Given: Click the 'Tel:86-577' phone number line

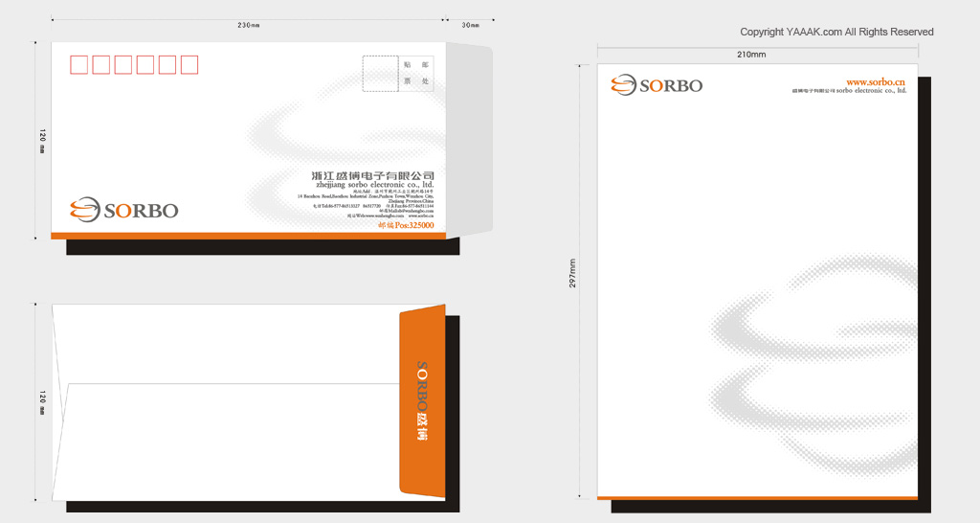Looking at the screenshot, I should (373, 206).
